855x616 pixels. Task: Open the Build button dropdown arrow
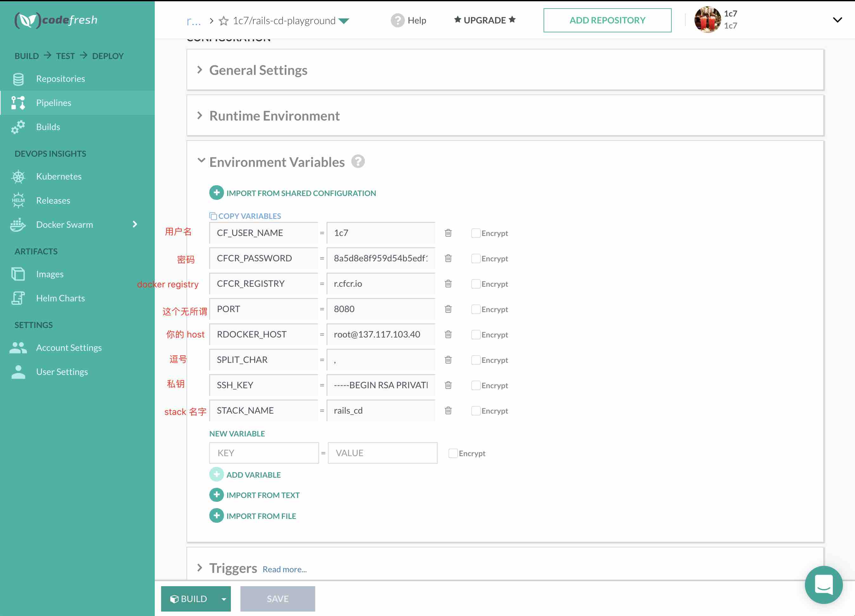pos(224,599)
